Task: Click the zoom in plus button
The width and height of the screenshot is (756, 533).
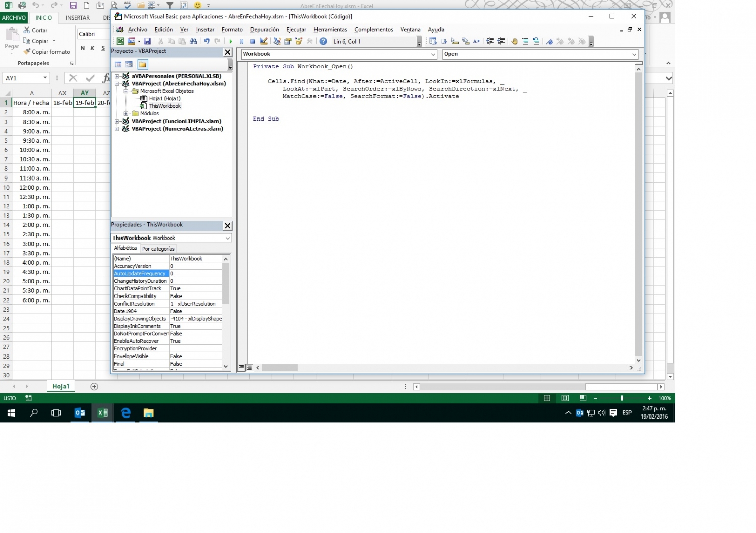Action: pos(650,398)
